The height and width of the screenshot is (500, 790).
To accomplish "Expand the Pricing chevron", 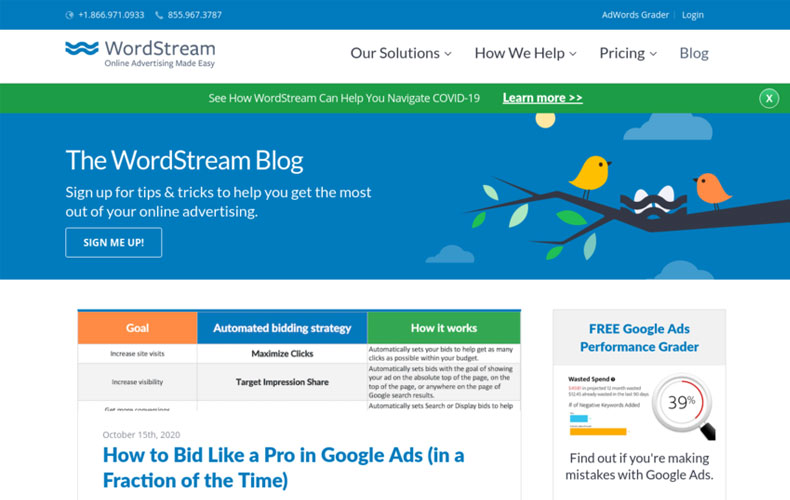I will click(653, 54).
